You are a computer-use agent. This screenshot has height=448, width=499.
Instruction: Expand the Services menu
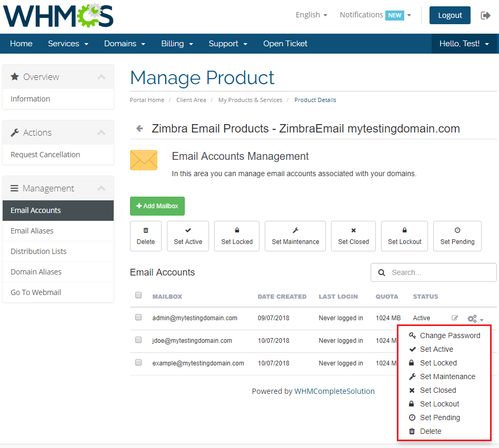point(68,44)
